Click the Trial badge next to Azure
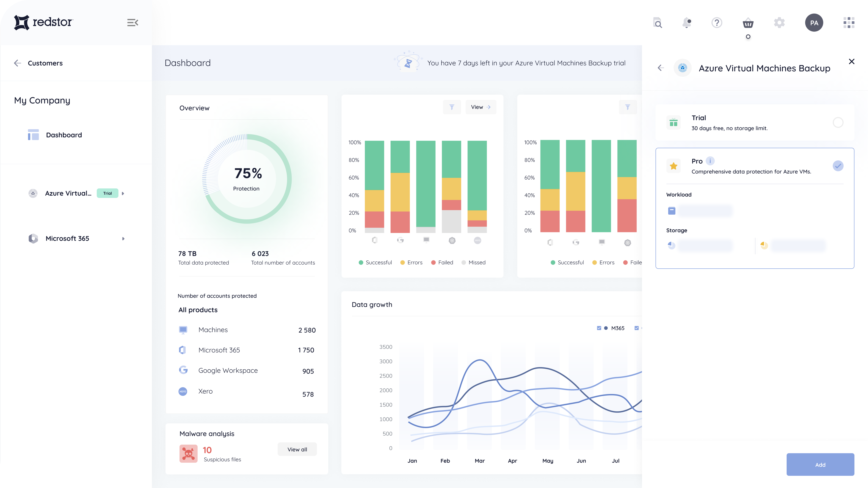This screenshot has width=868, height=488. pos(108,193)
